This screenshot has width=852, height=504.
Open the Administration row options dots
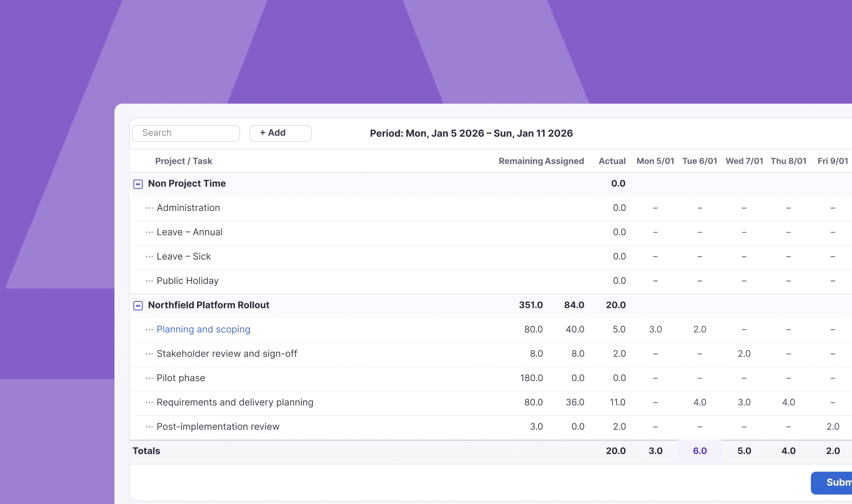click(149, 208)
